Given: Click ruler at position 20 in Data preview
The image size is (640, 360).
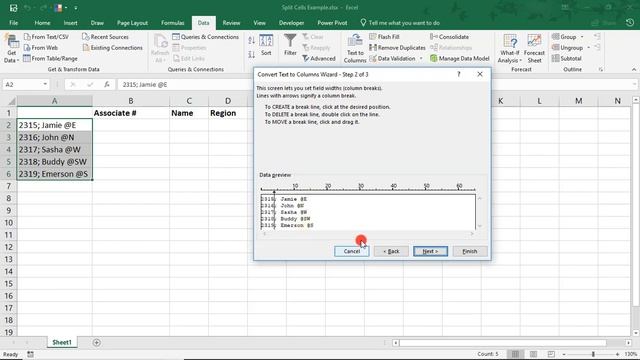Looking at the screenshot, I should coord(328,187).
